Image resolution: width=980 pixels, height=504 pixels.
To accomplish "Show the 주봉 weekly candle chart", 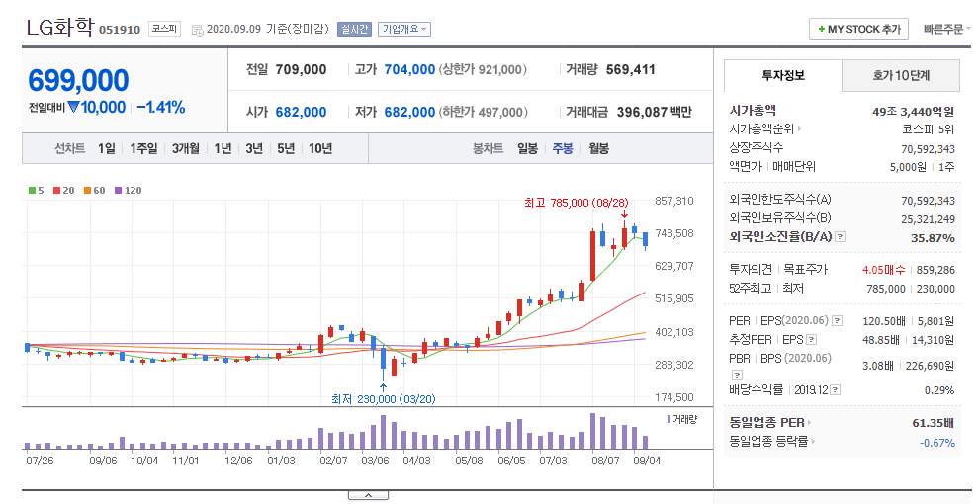I will [x=563, y=148].
